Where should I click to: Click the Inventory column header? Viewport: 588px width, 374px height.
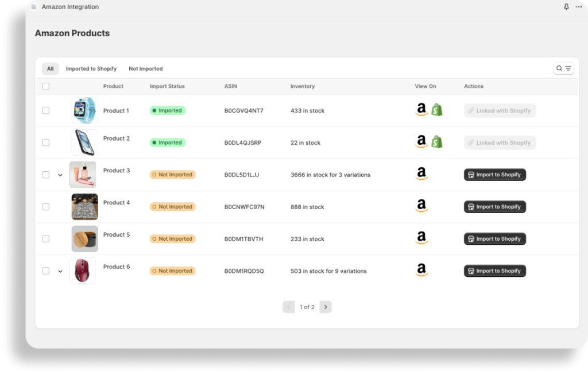pyautogui.click(x=303, y=86)
